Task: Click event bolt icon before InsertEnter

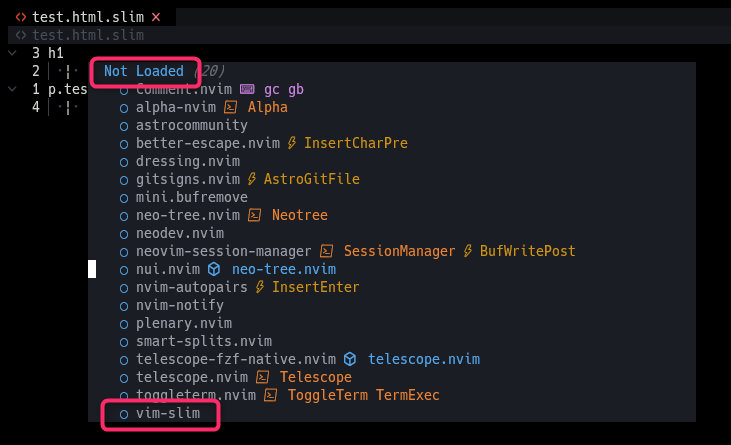Action: [260, 287]
